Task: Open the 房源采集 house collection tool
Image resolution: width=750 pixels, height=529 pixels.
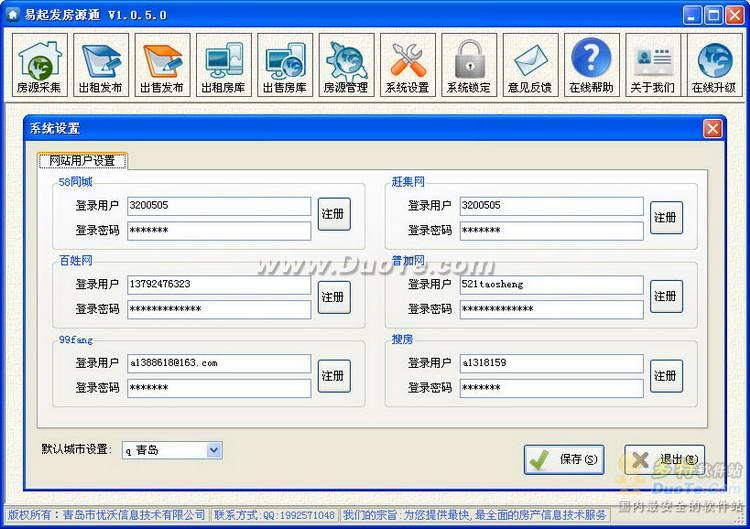Action: click(x=40, y=66)
